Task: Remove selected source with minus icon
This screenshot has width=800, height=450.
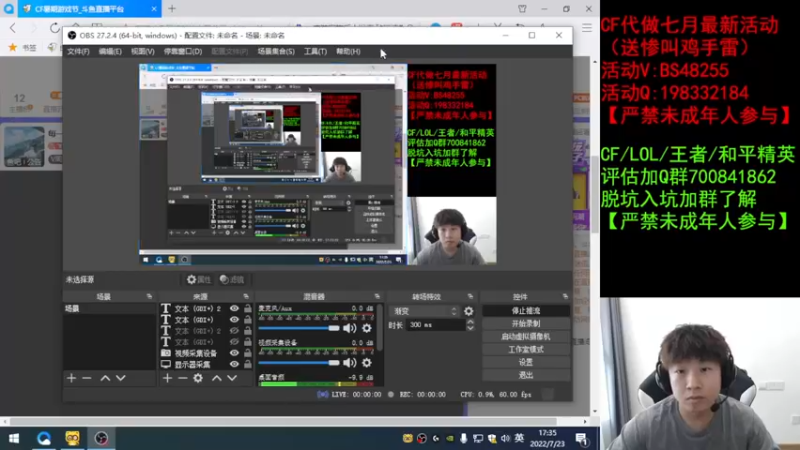Action: point(183,378)
